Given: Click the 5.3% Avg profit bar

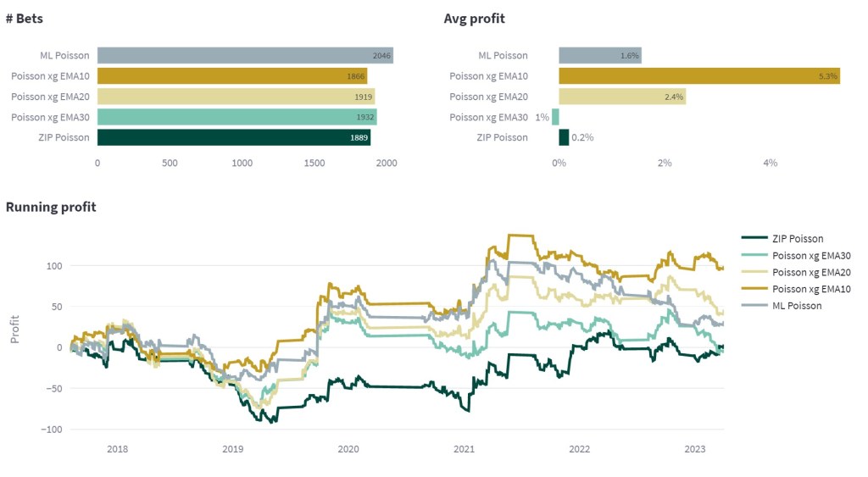Looking at the screenshot, I should (698, 76).
